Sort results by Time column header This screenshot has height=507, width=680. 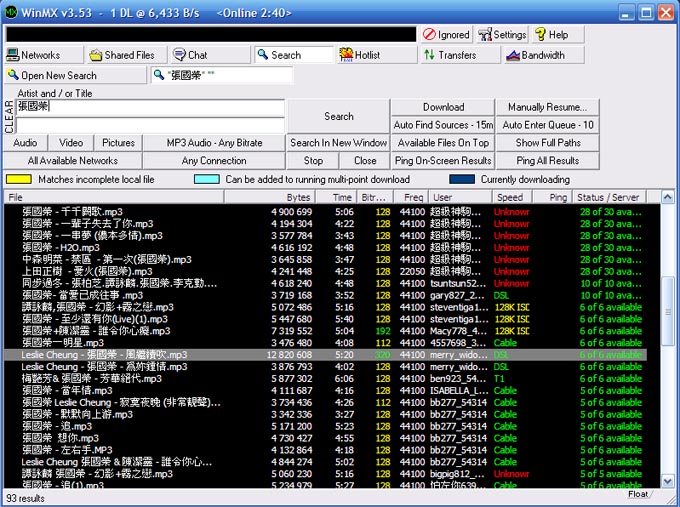(x=337, y=197)
